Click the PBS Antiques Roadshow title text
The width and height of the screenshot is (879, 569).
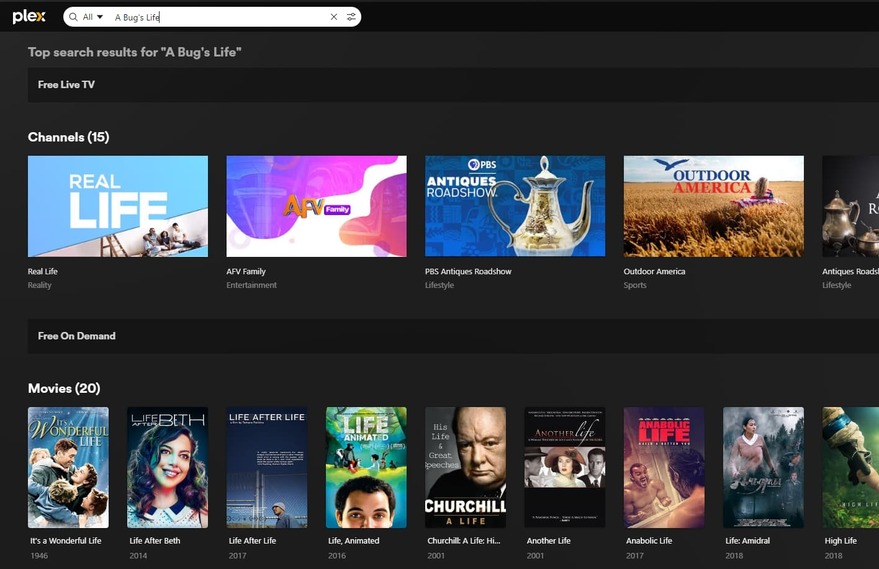468,271
